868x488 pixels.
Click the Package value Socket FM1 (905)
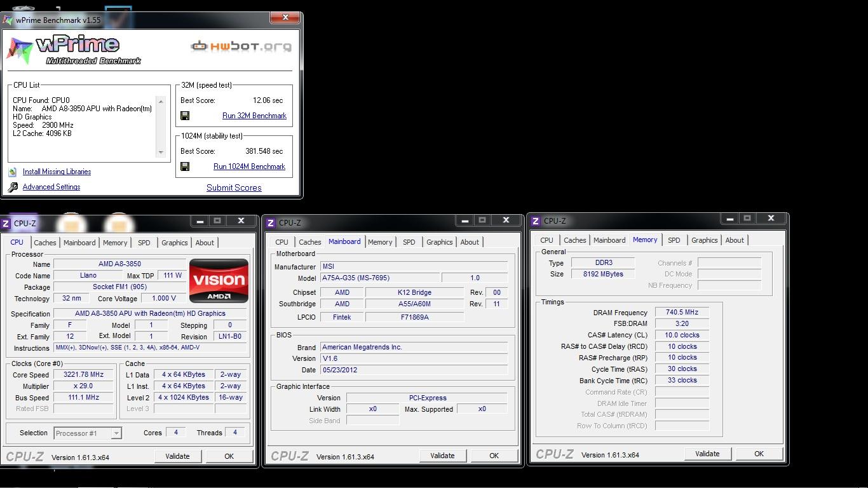(119, 287)
